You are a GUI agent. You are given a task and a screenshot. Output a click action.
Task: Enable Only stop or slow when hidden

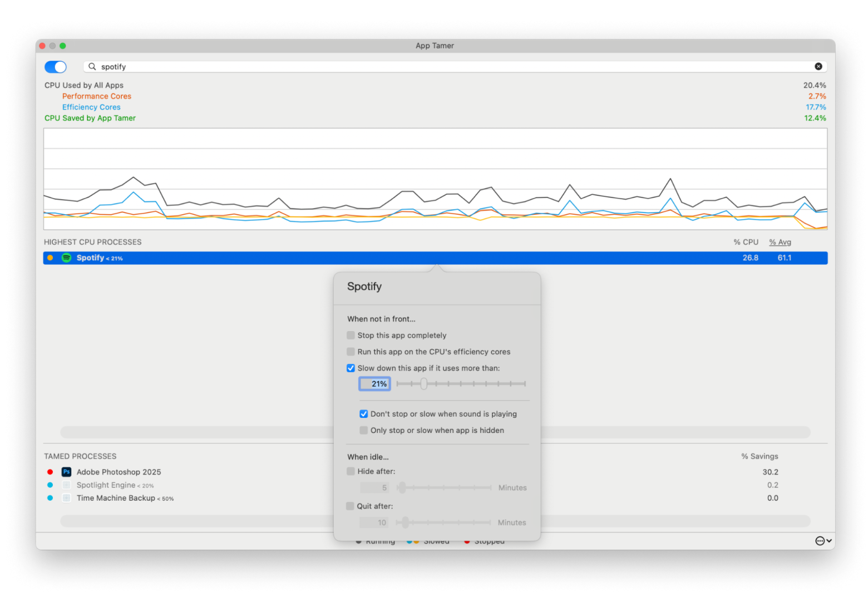[x=363, y=431]
